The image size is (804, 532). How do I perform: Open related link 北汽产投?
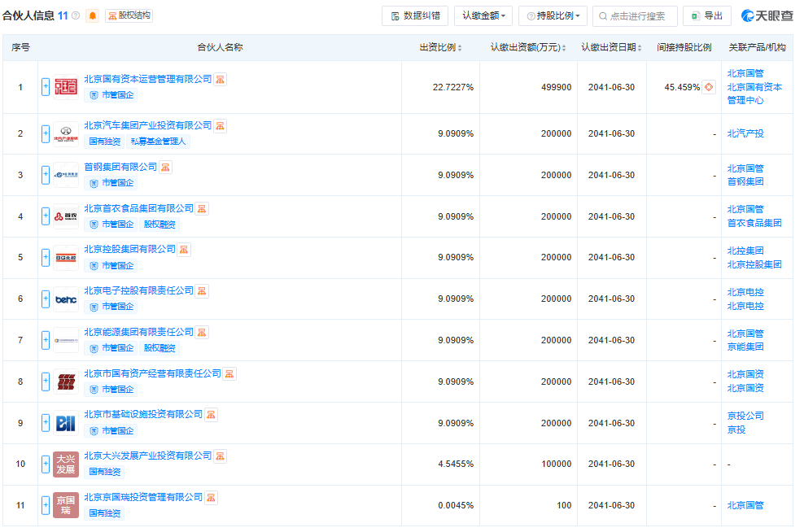coord(745,133)
